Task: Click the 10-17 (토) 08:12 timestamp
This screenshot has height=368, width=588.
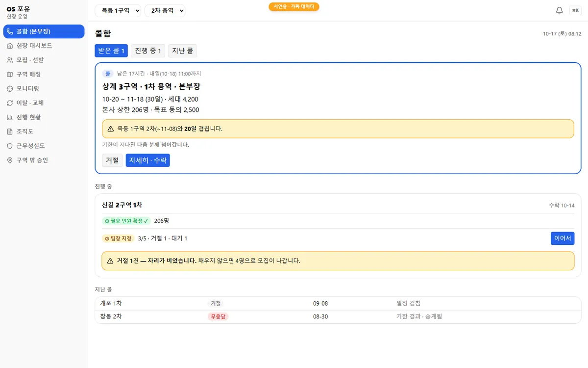Action: (x=562, y=34)
